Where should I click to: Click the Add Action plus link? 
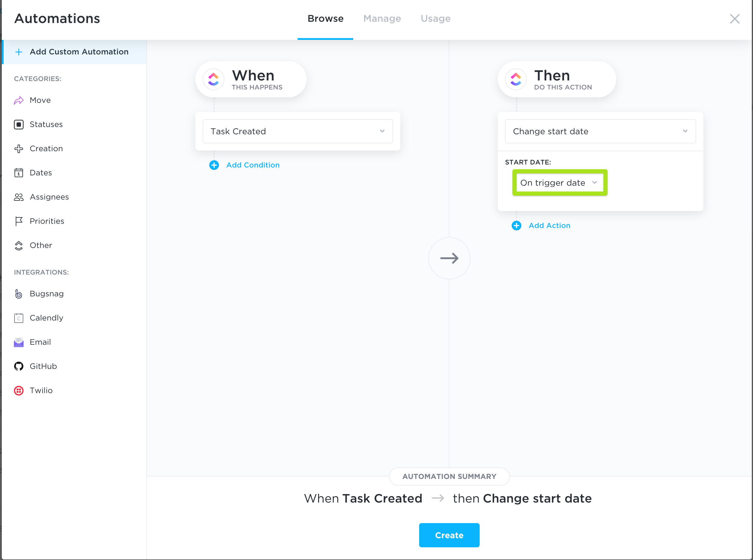click(516, 226)
